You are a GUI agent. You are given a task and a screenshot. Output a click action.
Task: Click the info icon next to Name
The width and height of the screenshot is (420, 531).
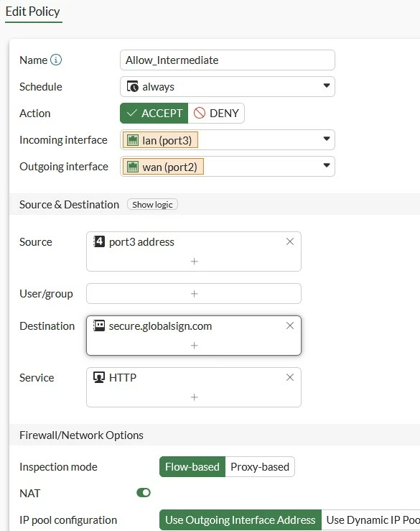click(56, 60)
